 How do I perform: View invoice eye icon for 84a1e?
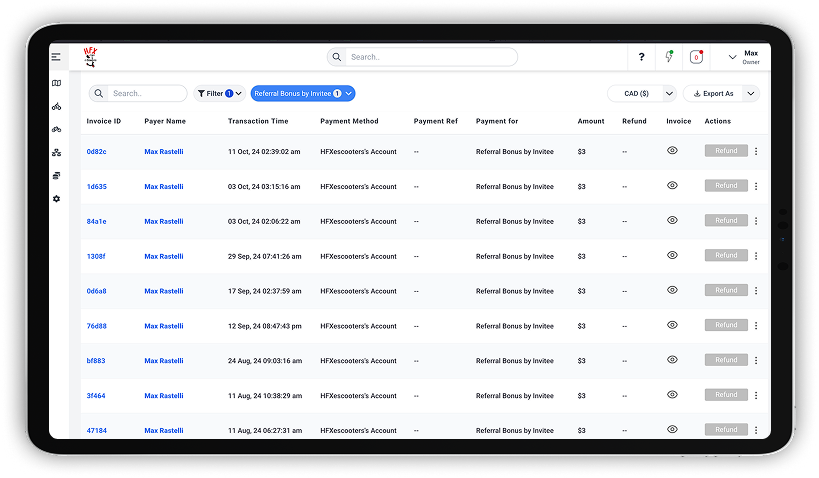(x=672, y=220)
